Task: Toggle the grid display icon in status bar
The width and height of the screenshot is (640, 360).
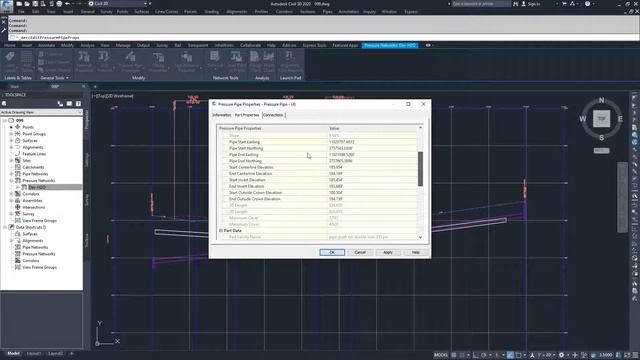Action: [x=454, y=355]
